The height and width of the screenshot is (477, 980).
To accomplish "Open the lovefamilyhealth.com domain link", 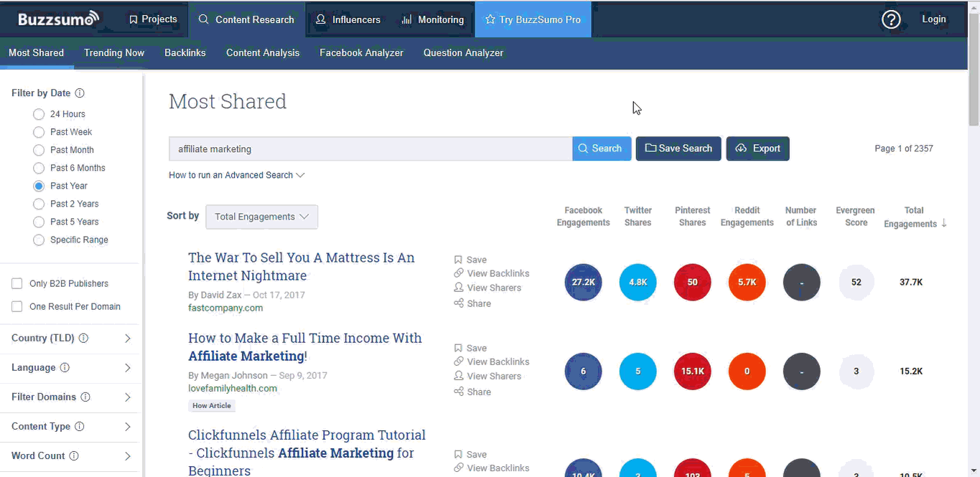I will click(x=233, y=388).
